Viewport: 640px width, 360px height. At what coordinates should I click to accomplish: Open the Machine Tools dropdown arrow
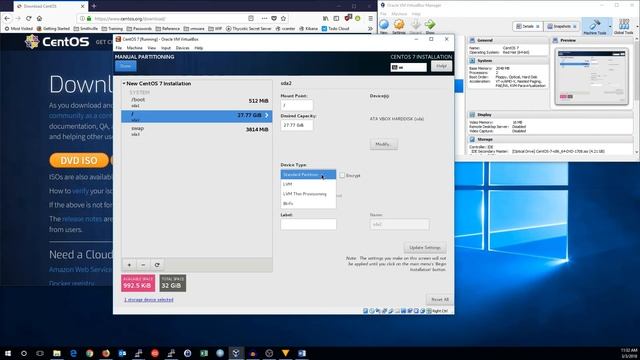610,27
